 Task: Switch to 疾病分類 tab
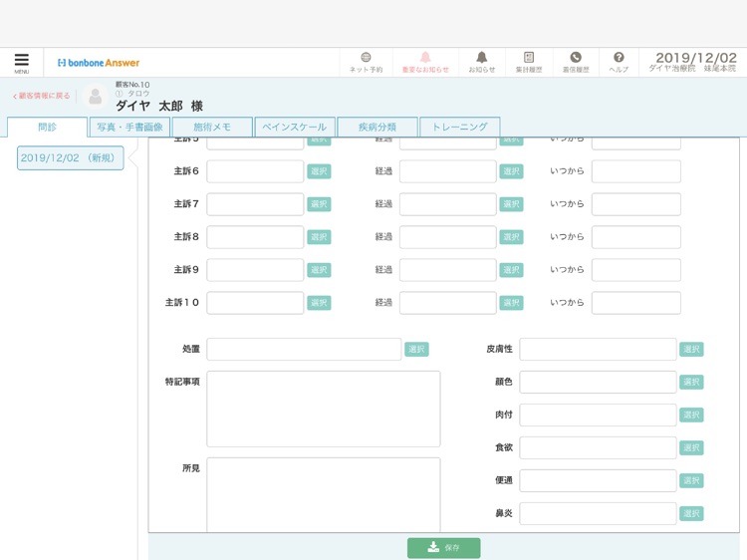tap(377, 128)
